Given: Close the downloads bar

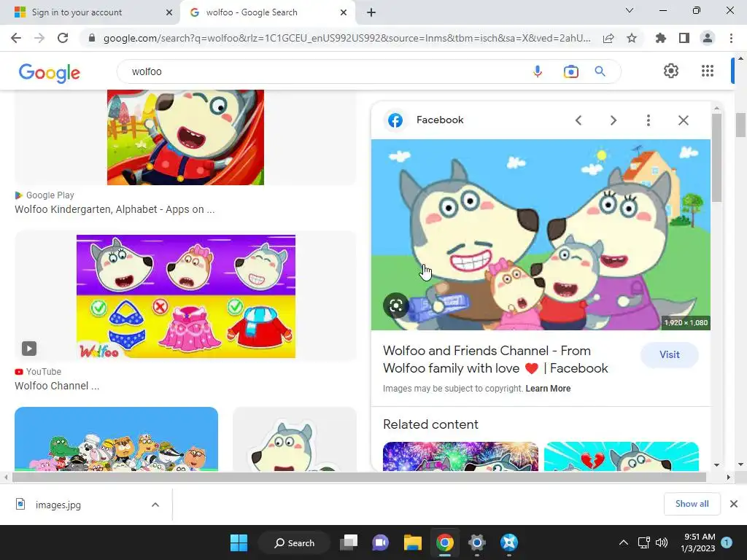Looking at the screenshot, I should click(734, 504).
